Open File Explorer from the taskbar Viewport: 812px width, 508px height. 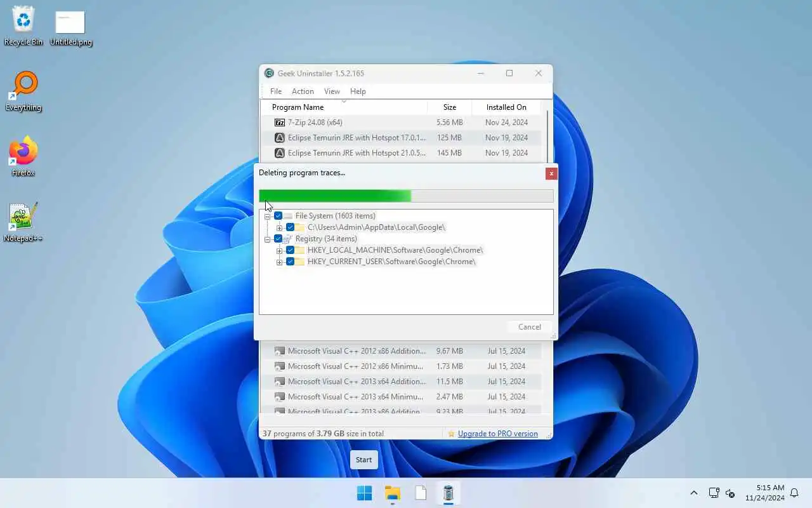tap(392, 493)
